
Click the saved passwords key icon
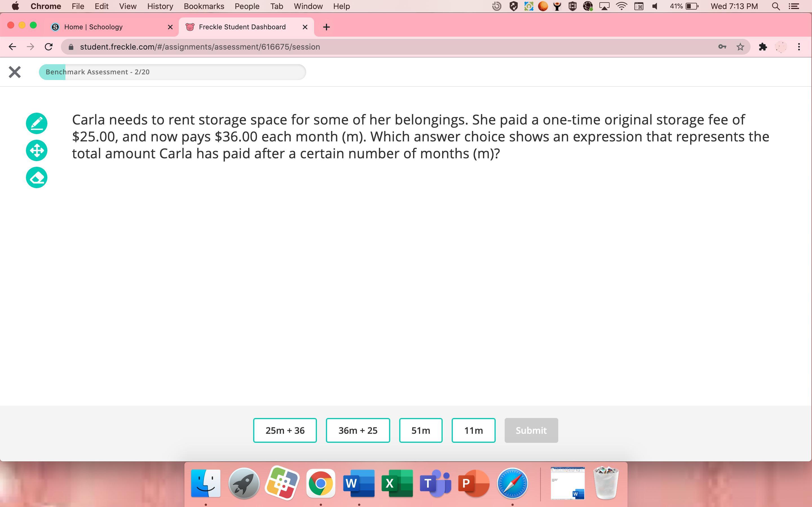(x=722, y=47)
